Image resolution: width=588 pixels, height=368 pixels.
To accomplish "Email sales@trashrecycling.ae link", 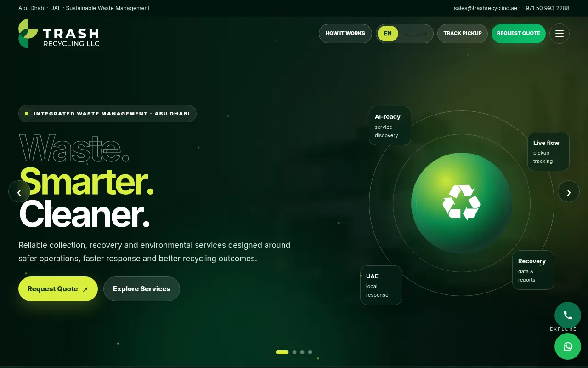I will pyautogui.click(x=486, y=8).
